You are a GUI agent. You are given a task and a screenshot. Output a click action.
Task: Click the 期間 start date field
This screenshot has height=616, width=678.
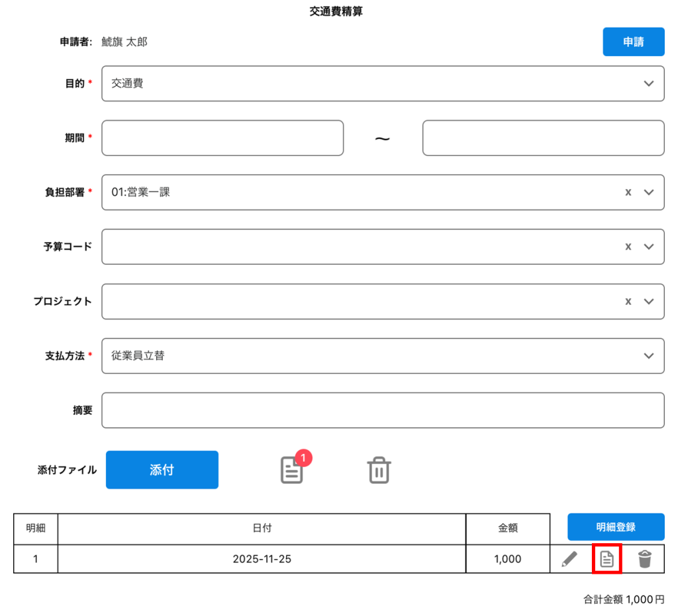[x=222, y=138]
